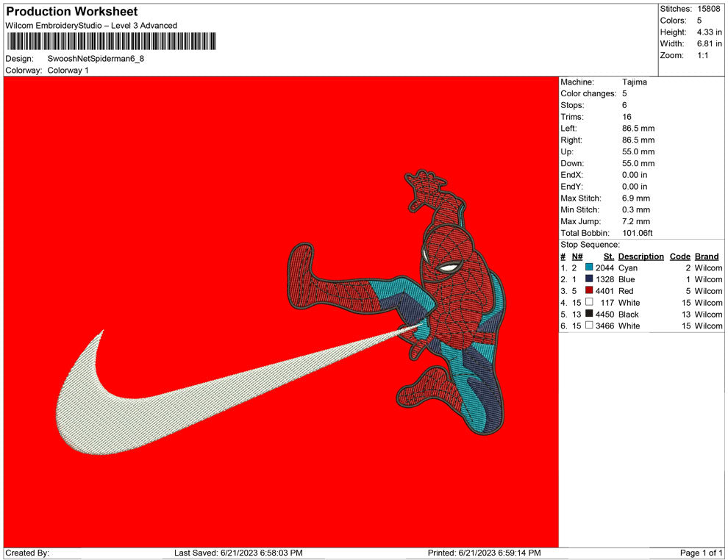The width and height of the screenshot is (728, 560).
Task: Click stitch count value '15808'
Action: 708,9
